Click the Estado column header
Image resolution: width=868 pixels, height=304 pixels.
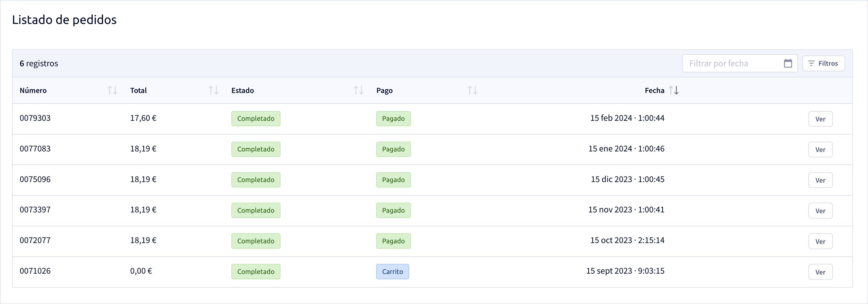click(x=243, y=90)
